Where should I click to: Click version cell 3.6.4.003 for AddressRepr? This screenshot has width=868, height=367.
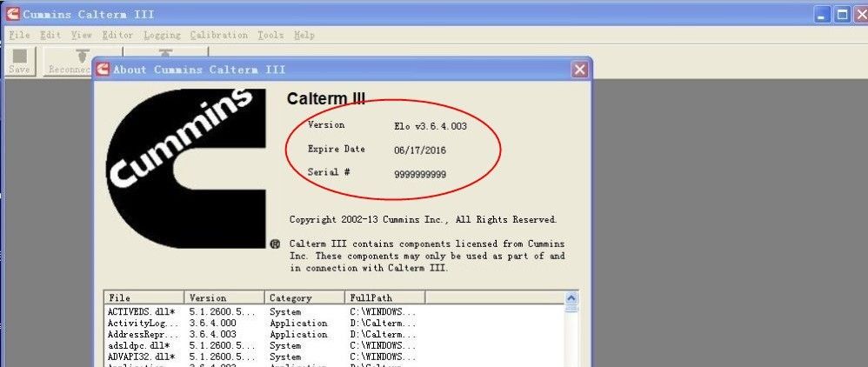pyautogui.click(x=212, y=334)
